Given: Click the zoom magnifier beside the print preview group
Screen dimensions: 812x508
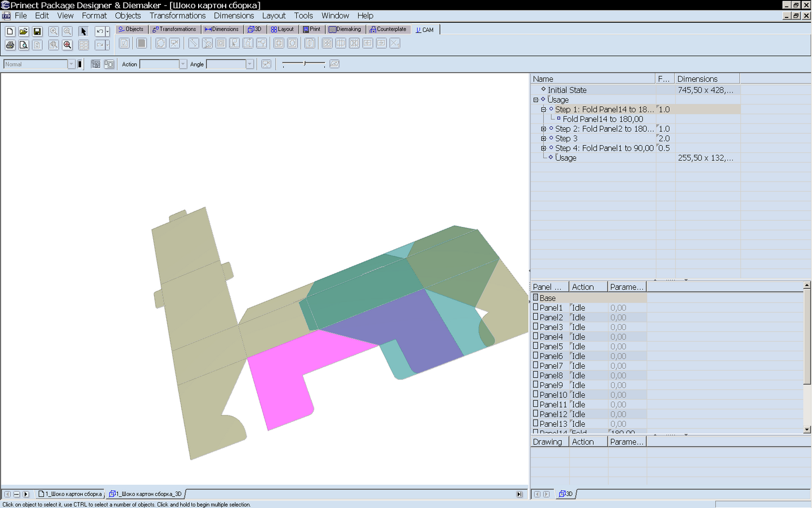Looking at the screenshot, I should 54,45.
